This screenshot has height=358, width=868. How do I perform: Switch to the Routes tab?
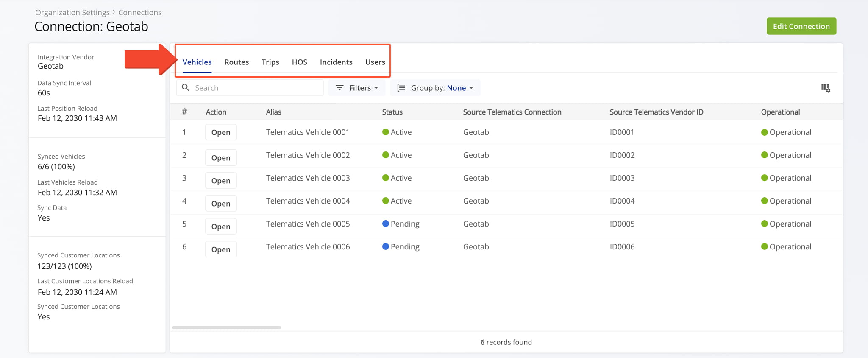[236, 62]
